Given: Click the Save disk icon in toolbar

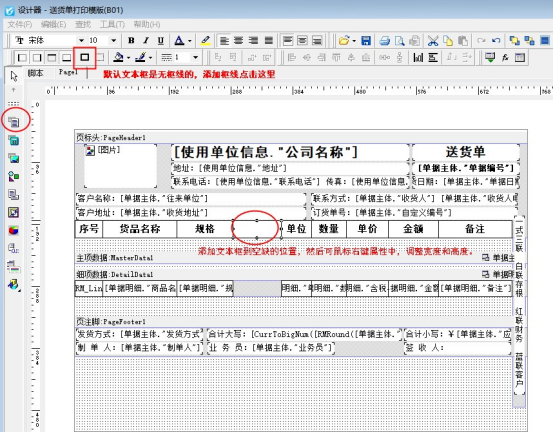Looking at the screenshot, I should point(366,41).
